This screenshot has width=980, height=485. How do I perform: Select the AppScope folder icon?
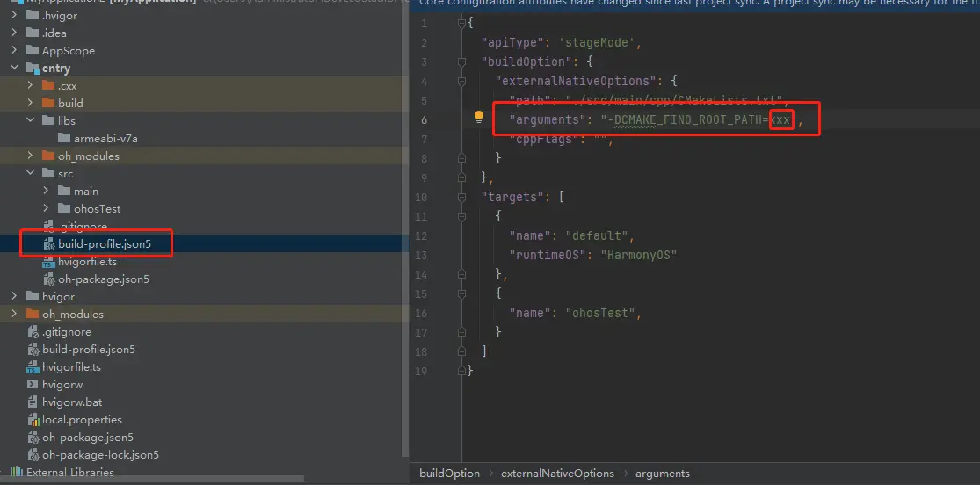click(33, 50)
